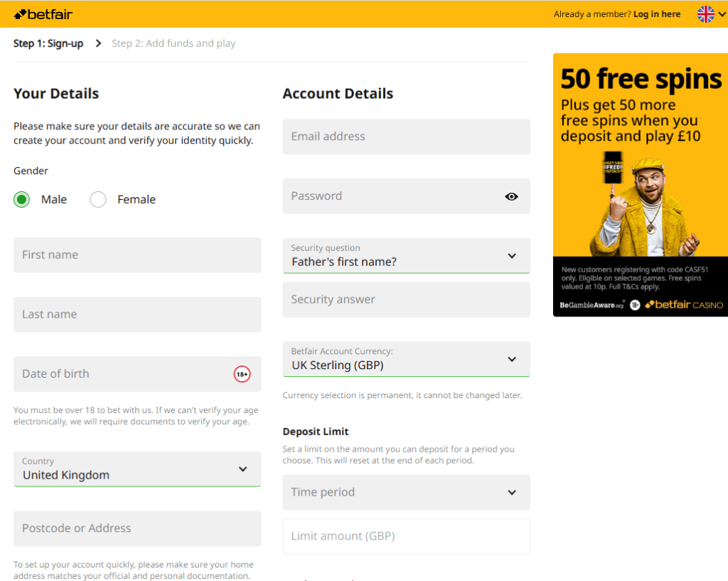Viewport: 728px width, 581px height.
Task: Focus the Postcode or Address field
Action: pos(137,528)
